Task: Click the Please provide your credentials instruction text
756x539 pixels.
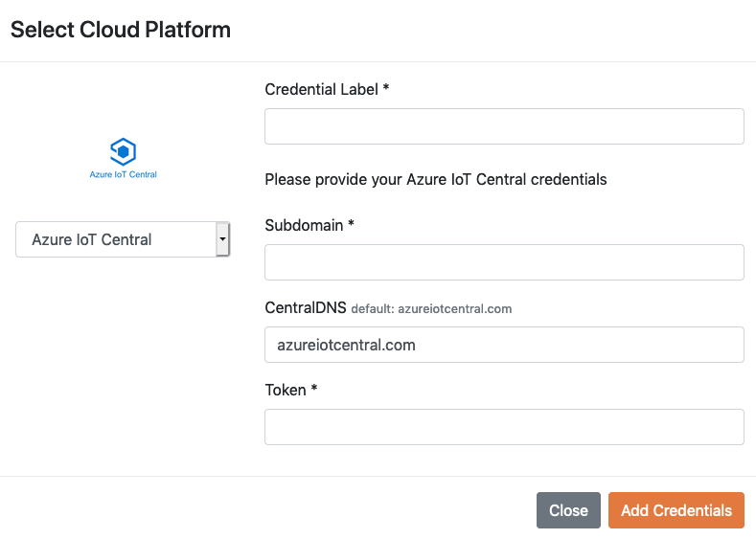Action: pos(436,180)
